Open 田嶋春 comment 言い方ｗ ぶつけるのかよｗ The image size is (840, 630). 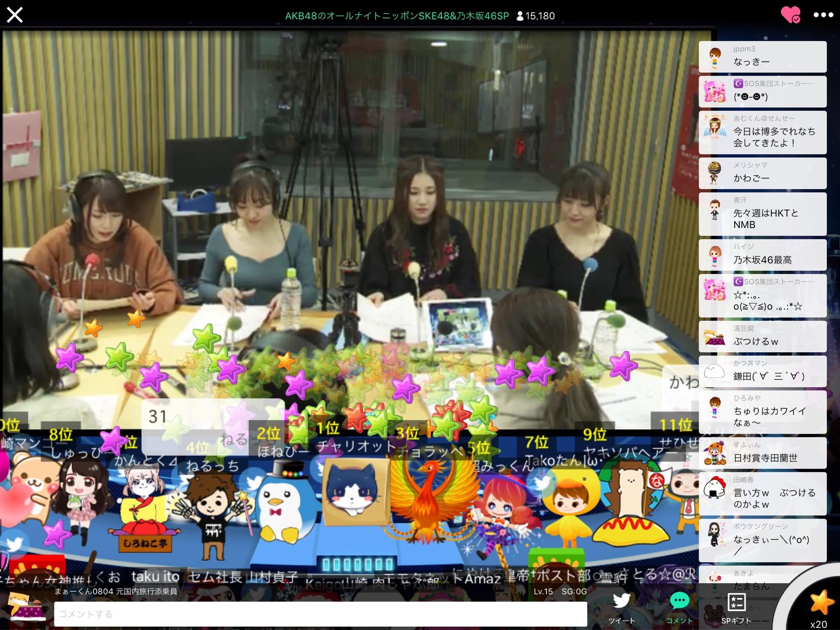pyautogui.click(x=763, y=493)
